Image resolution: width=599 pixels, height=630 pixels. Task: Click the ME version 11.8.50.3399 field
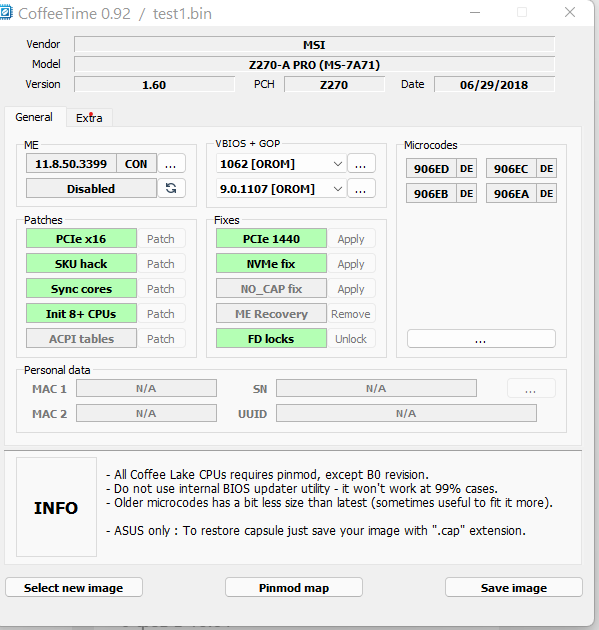[71, 164]
